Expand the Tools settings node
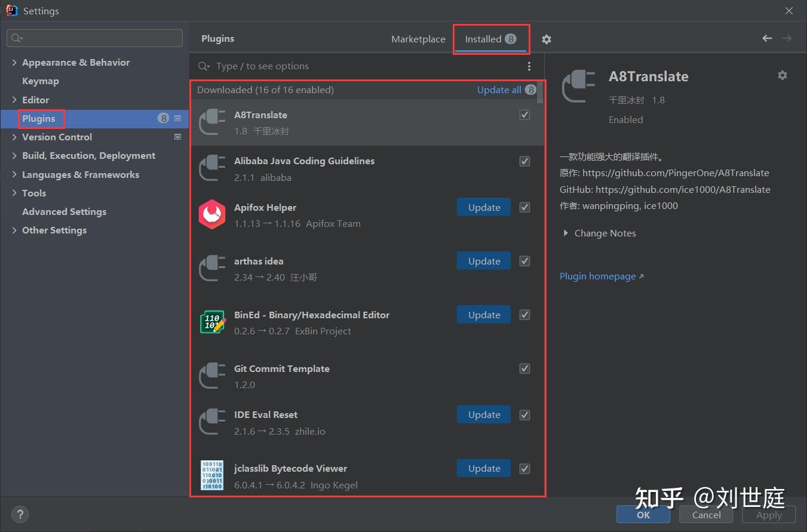 pyautogui.click(x=14, y=193)
